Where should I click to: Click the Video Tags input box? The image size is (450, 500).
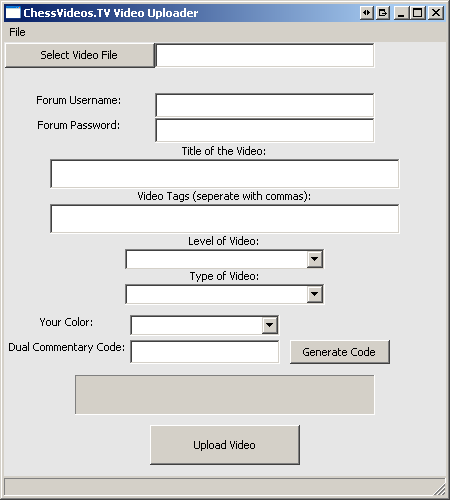[225, 219]
